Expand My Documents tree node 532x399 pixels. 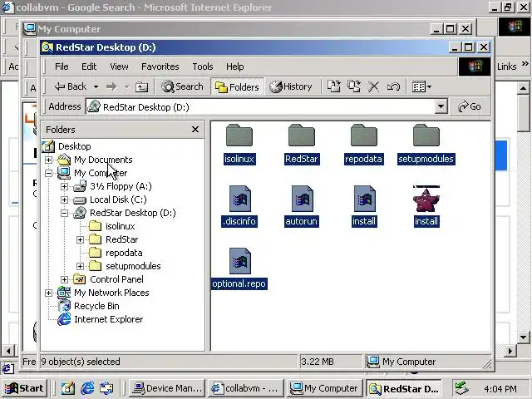[48, 160]
